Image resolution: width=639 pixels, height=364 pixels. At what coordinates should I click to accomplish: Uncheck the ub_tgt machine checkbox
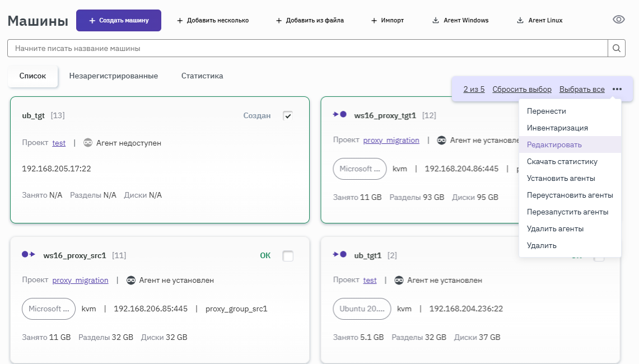click(288, 116)
